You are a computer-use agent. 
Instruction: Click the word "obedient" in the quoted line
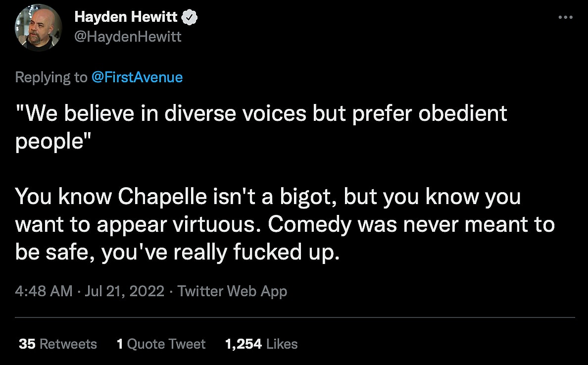pyautogui.click(x=463, y=113)
